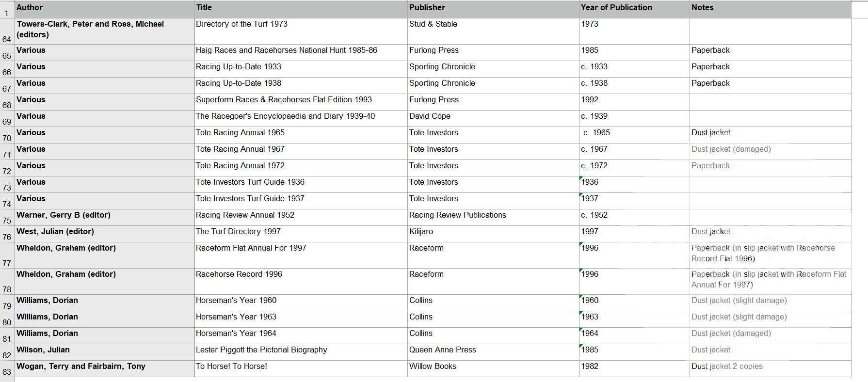Click the Towers-Clark, Peter and Ross, Michael author cell
This screenshot has width=868, height=382.
[x=104, y=32]
